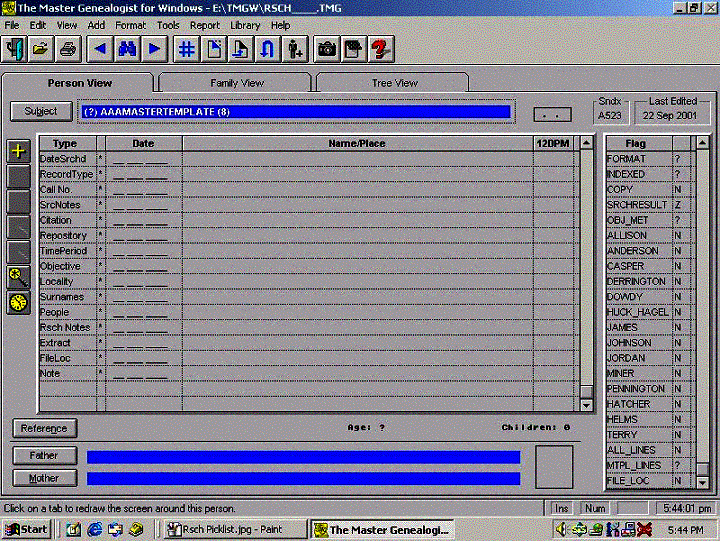
Task: Click flag list scrollbar down arrow
Action: 703,483
